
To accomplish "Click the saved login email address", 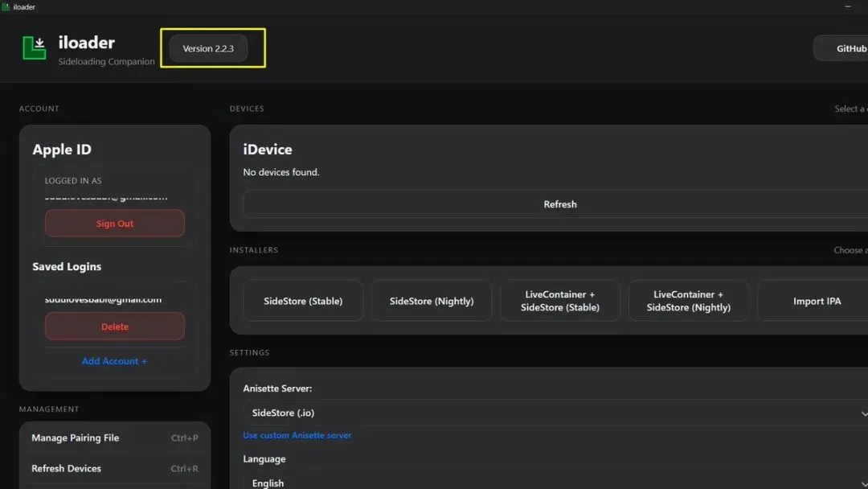I will click(x=103, y=300).
